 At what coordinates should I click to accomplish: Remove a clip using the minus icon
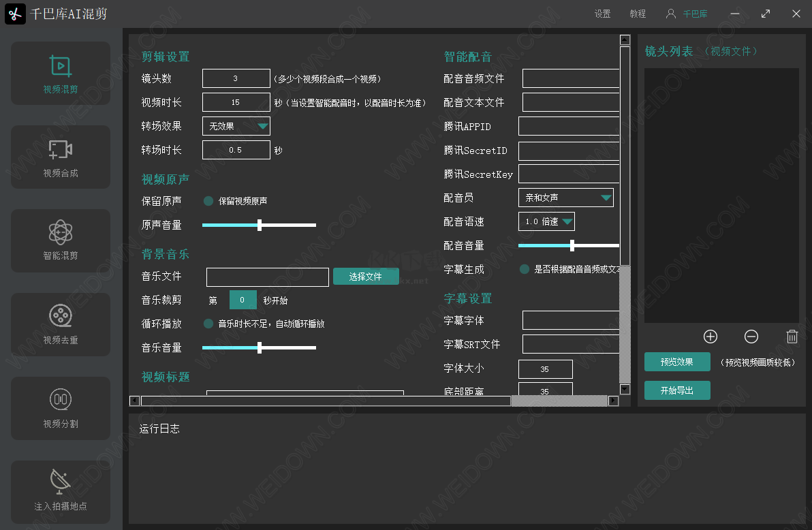[751, 337]
